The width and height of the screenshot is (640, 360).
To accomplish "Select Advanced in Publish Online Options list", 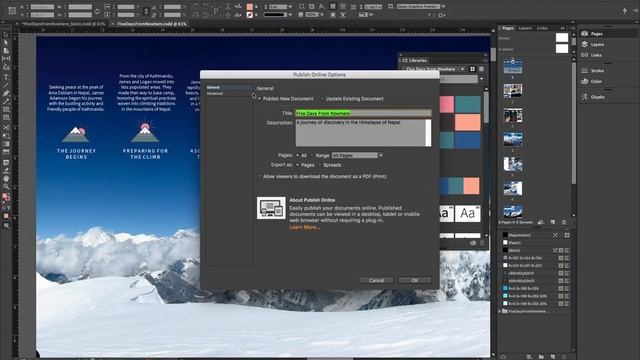I will tap(229, 93).
